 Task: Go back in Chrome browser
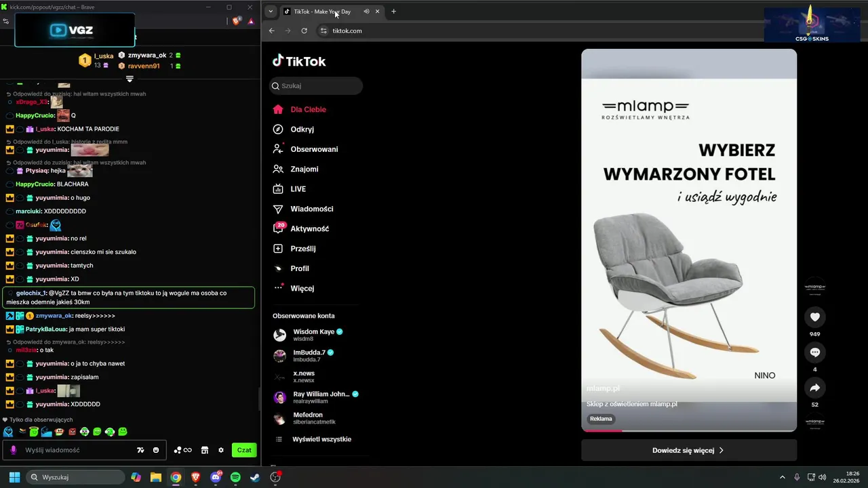tap(272, 30)
